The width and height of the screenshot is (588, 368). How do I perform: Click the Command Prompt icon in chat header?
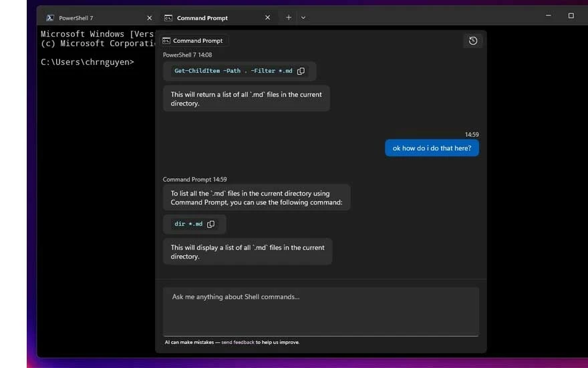[166, 41]
